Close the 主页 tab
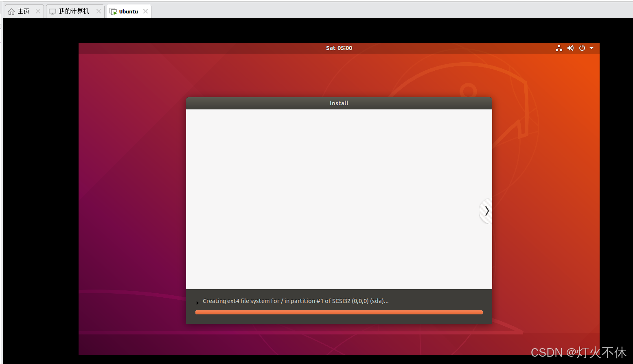The image size is (633, 364). click(38, 11)
